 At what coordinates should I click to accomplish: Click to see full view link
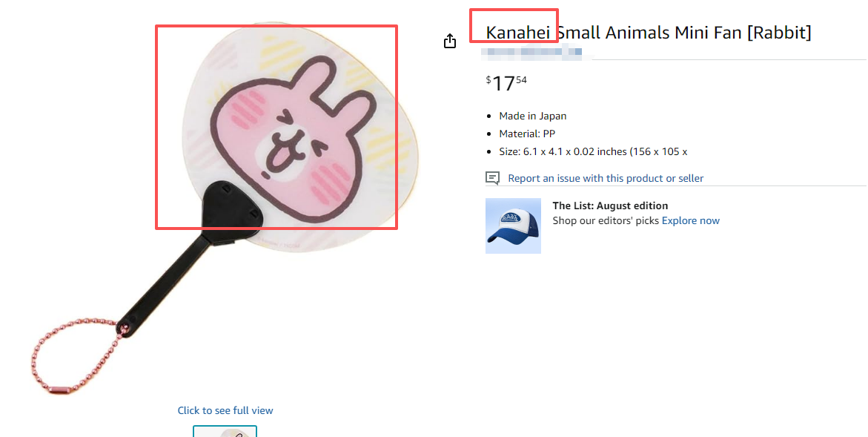coord(225,410)
